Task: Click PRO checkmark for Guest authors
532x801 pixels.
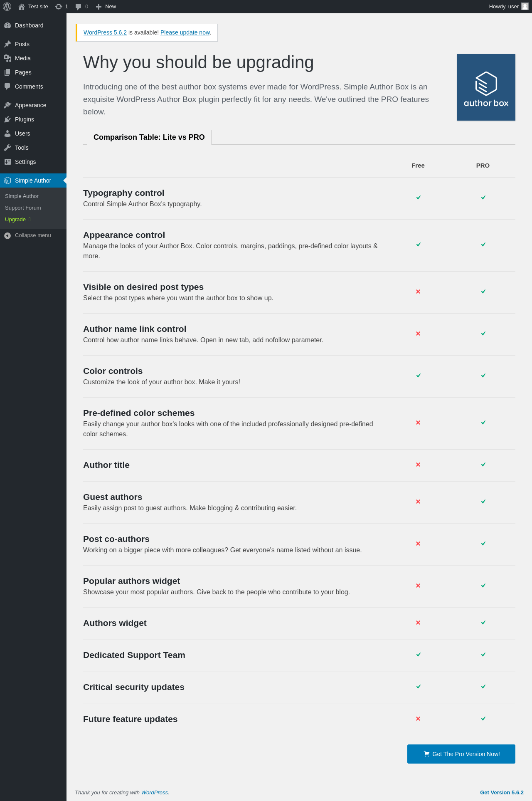Action: point(483,502)
